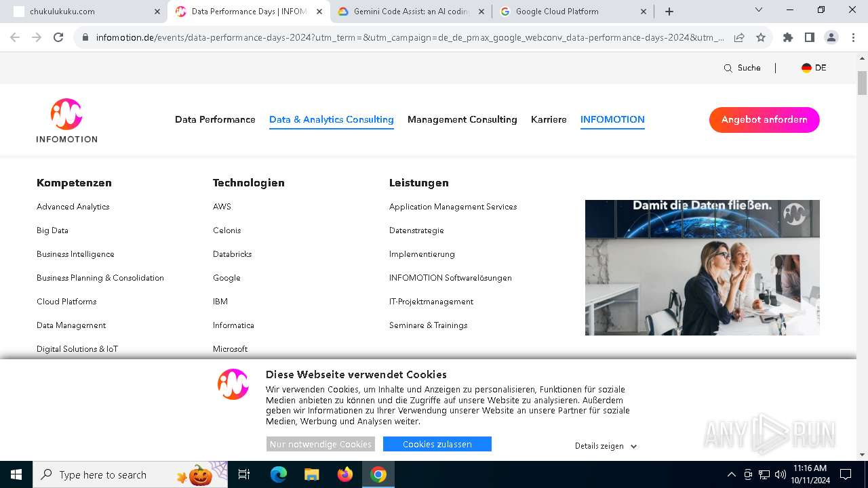This screenshot has height=488, width=868.
Task: Close the Google Cloud Platform tab
Action: point(644,12)
